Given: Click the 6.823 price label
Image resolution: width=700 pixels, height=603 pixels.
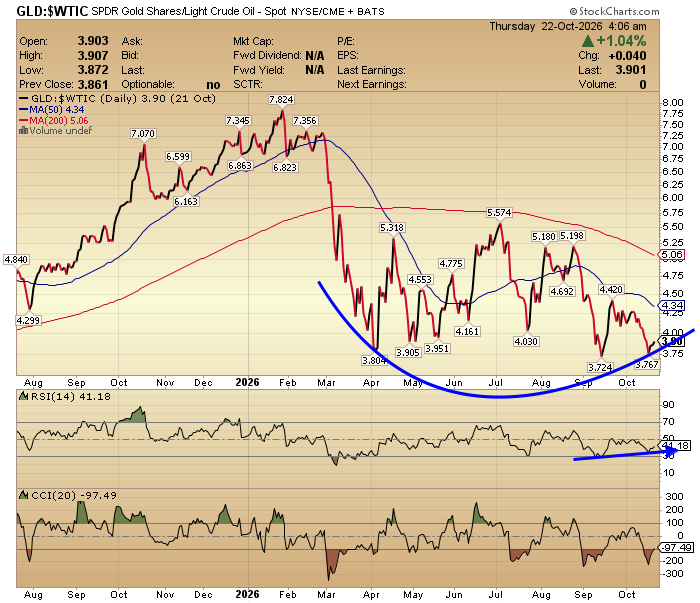Looking at the screenshot, I should (x=285, y=168).
